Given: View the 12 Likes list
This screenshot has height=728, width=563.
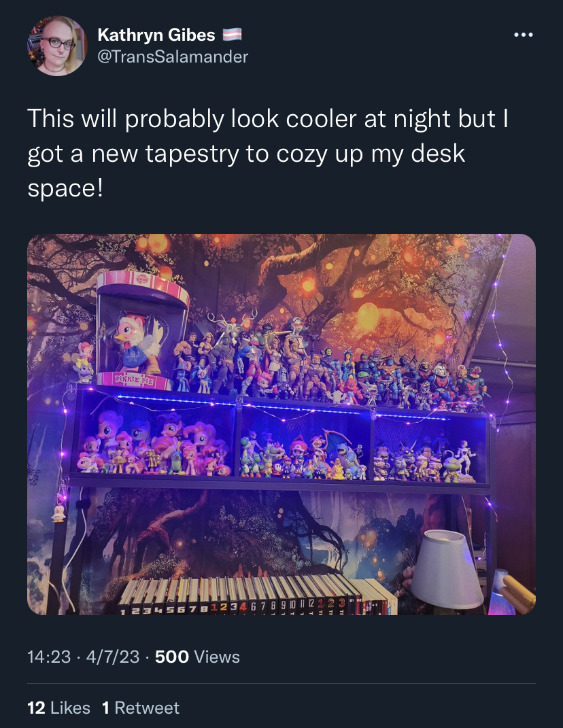Looking at the screenshot, I should click(x=58, y=708).
